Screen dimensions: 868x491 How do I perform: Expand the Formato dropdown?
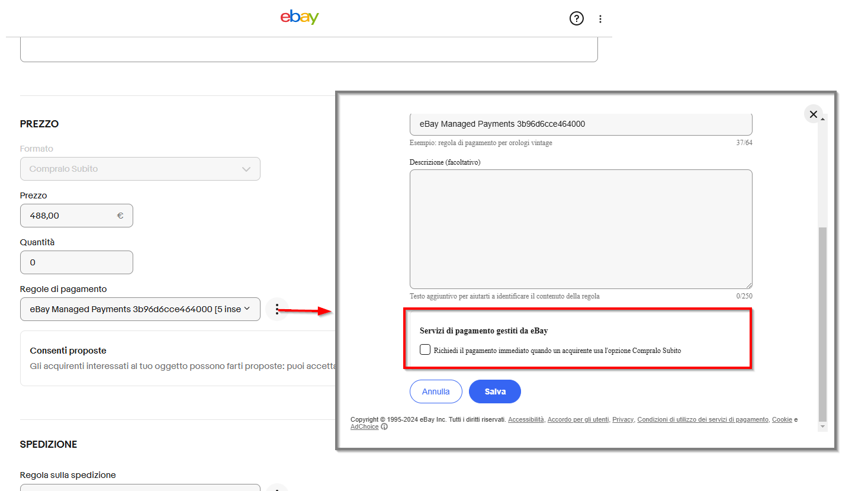pos(140,169)
